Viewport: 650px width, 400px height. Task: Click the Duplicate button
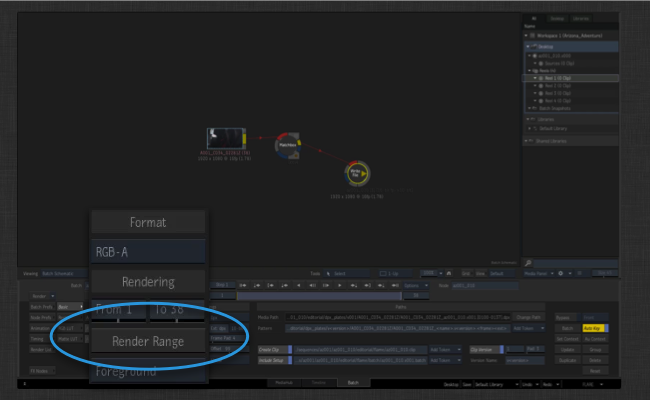(x=568, y=360)
